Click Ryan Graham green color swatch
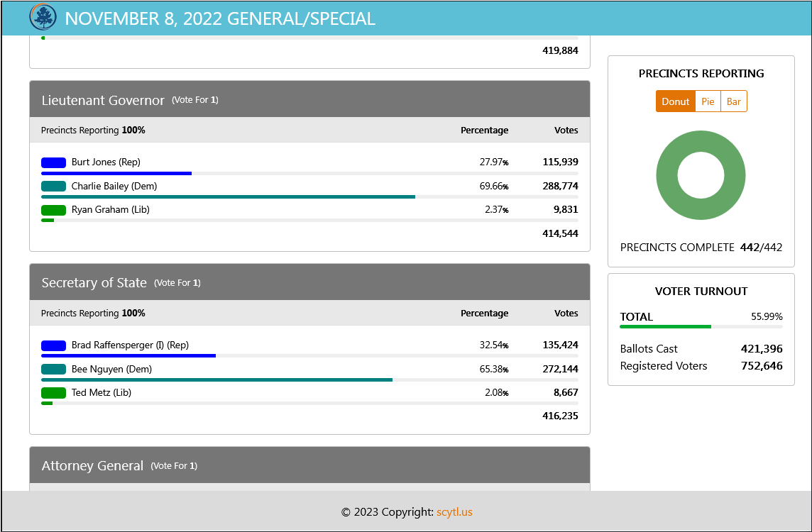 [53, 210]
